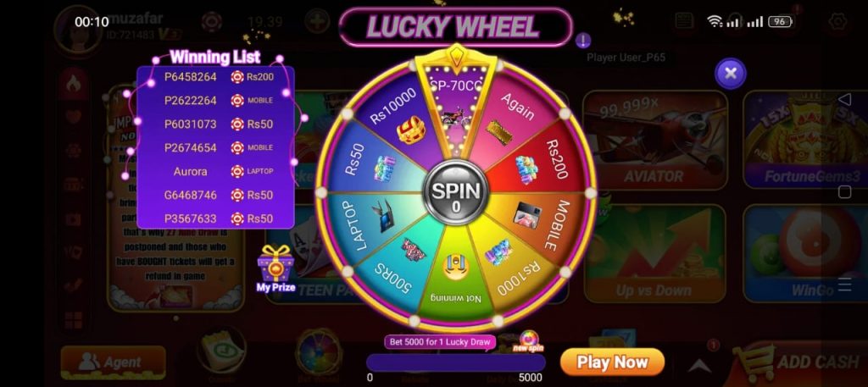
Task: Open the Agent button
Action: pos(114,362)
